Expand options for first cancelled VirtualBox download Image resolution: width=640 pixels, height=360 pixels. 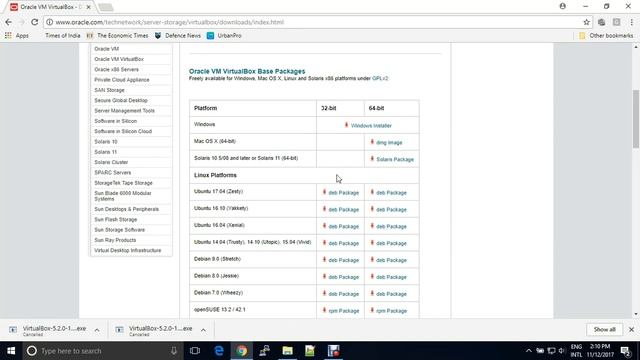[x=97, y=330]
